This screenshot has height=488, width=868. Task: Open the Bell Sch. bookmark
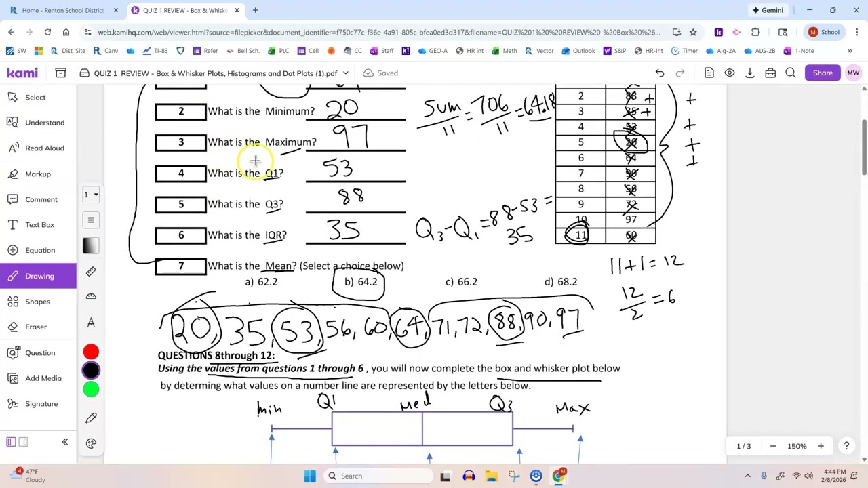(x=242, y=51)
